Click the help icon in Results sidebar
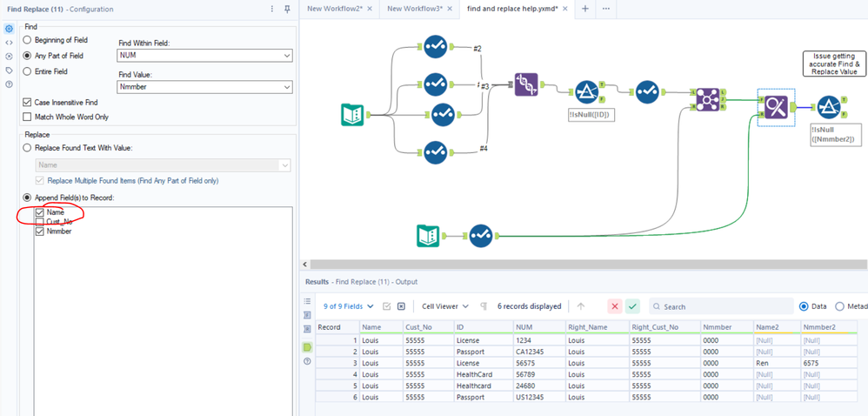Viewport: 868px width, 416px height. point(308,362)
